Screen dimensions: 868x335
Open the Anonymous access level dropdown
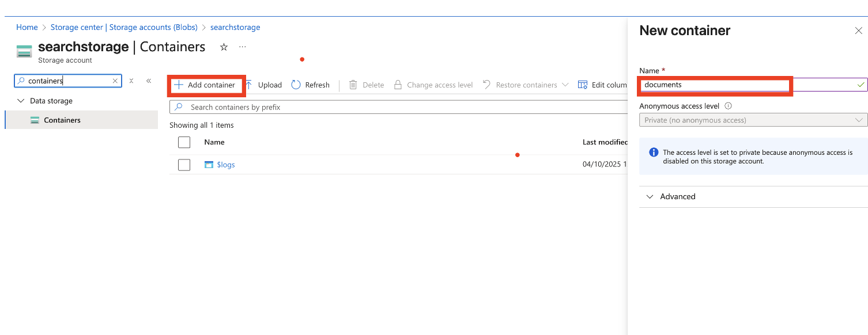pyautogui.click(x=753, y=120)
